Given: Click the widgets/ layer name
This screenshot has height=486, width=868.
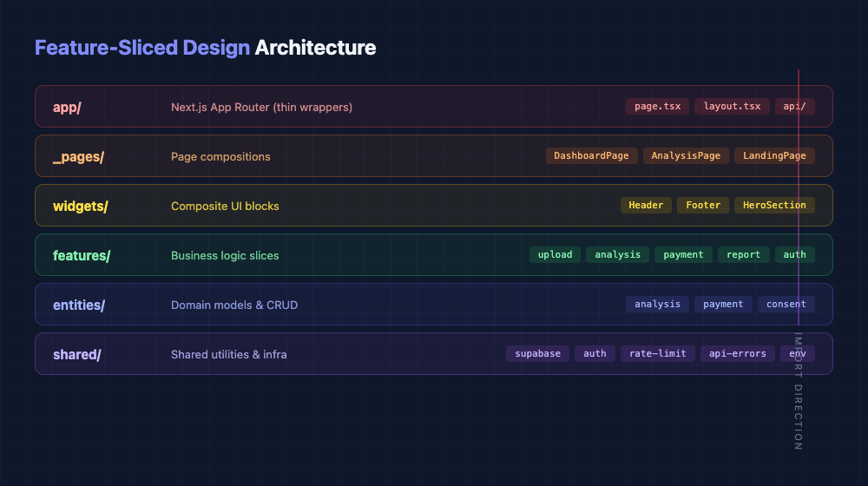Looking at the screenshot, I should [80, 206].
